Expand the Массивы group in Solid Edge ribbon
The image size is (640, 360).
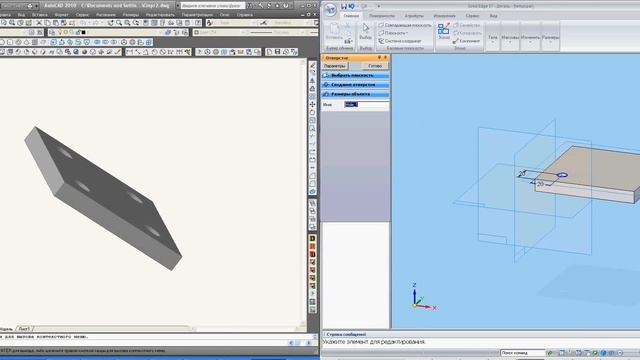click(x=510, y=38)
